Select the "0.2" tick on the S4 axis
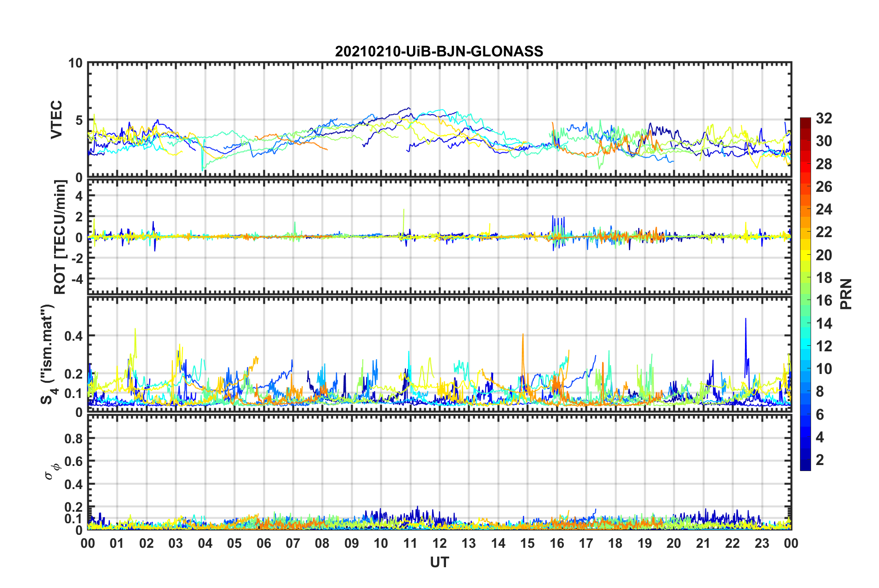879x588 pixels. tap(74, 374)
